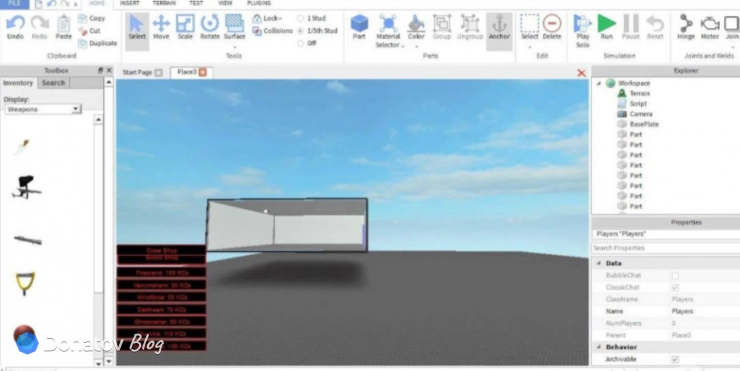Toggle the BubbleChat checkbox
Viewport: 740px width, 371px height.
pos(675,276)
